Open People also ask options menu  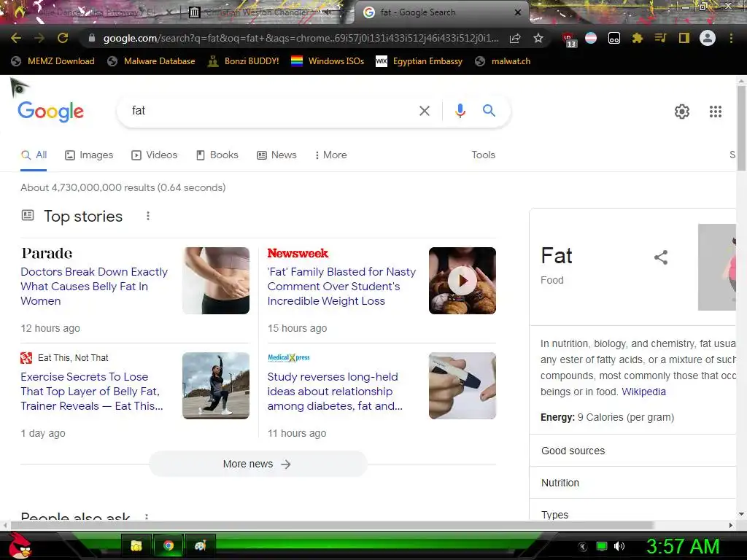tap(147, 517)
